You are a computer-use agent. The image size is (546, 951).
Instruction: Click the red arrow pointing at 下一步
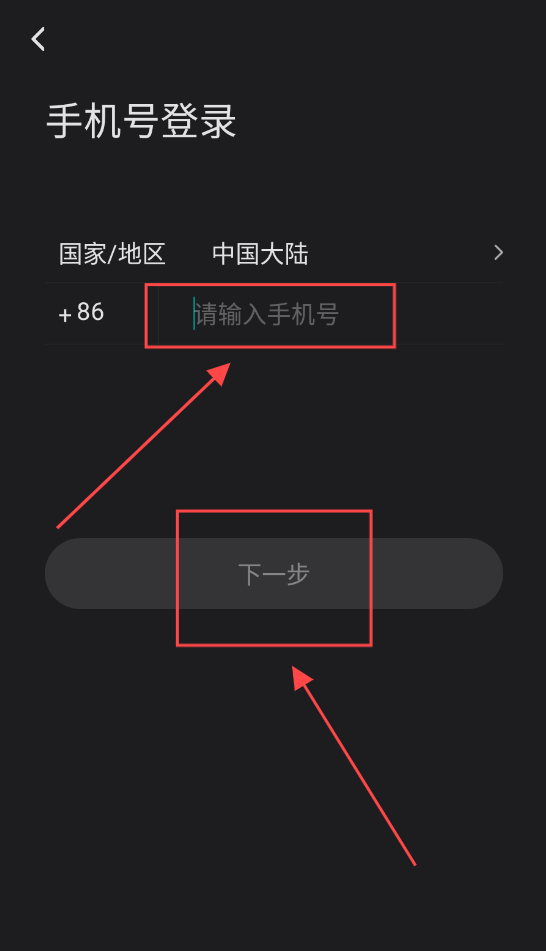354,765
